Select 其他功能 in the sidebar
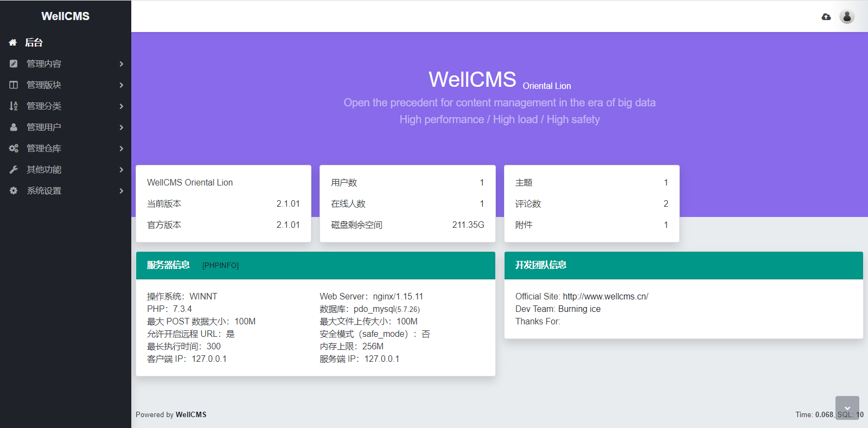This screenshot has width=868, height=428. tap(66, 169)
